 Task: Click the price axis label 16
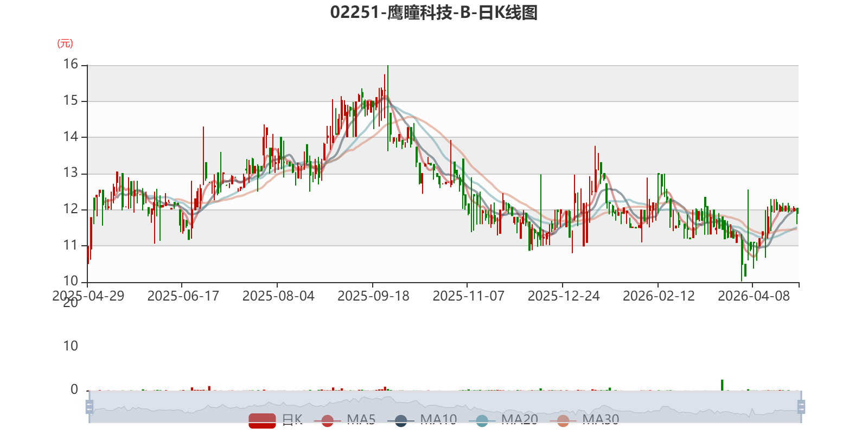point(71,65)
